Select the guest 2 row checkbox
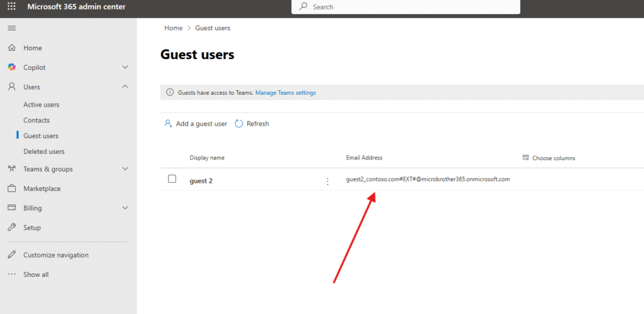 point(172,180)
